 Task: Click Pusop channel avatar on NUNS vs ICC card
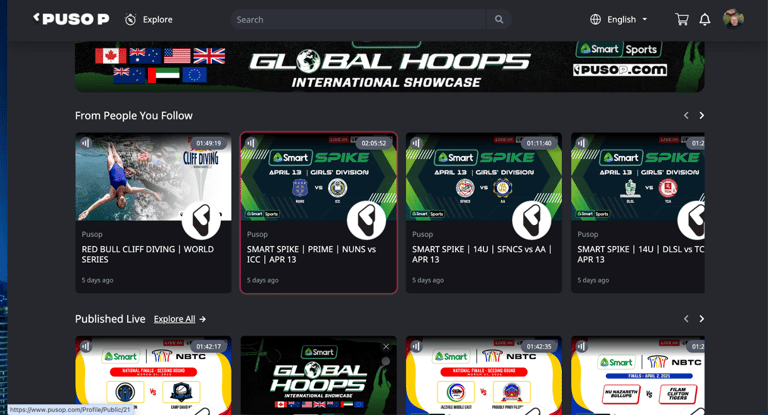point(366,220)
